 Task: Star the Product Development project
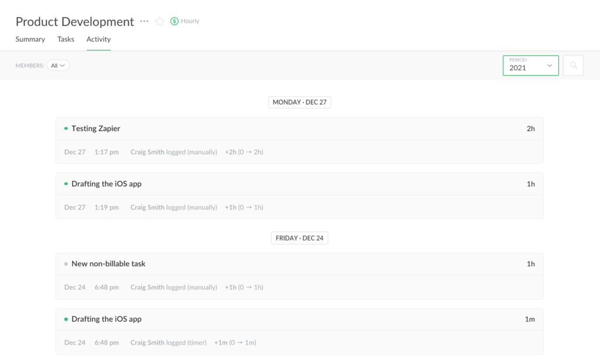point(159,22)
